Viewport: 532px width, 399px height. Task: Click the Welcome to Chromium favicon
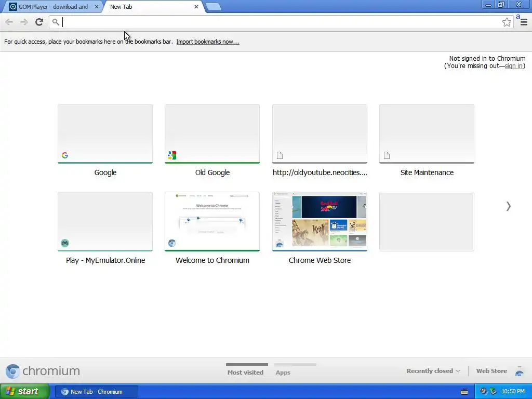click(172, 243)
